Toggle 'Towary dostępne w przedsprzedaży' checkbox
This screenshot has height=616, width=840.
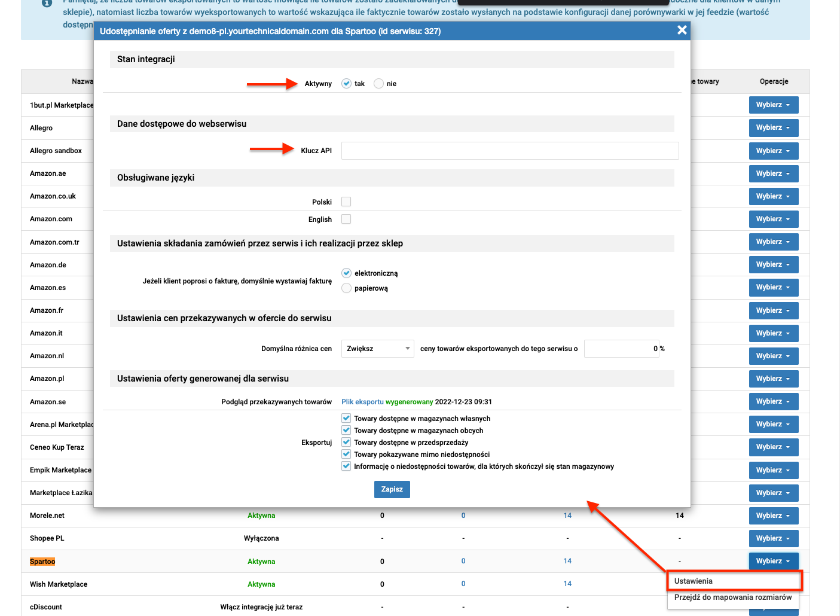point(346,442)
